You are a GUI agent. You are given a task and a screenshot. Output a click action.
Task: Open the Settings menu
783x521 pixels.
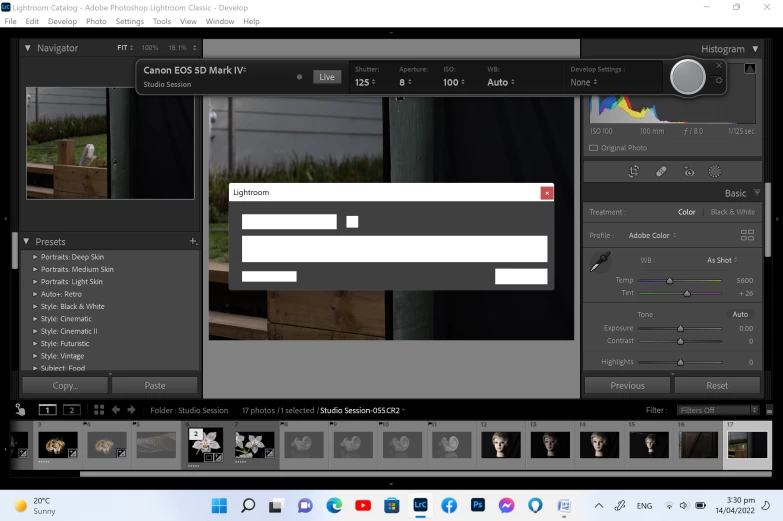[x=130, y=21]
